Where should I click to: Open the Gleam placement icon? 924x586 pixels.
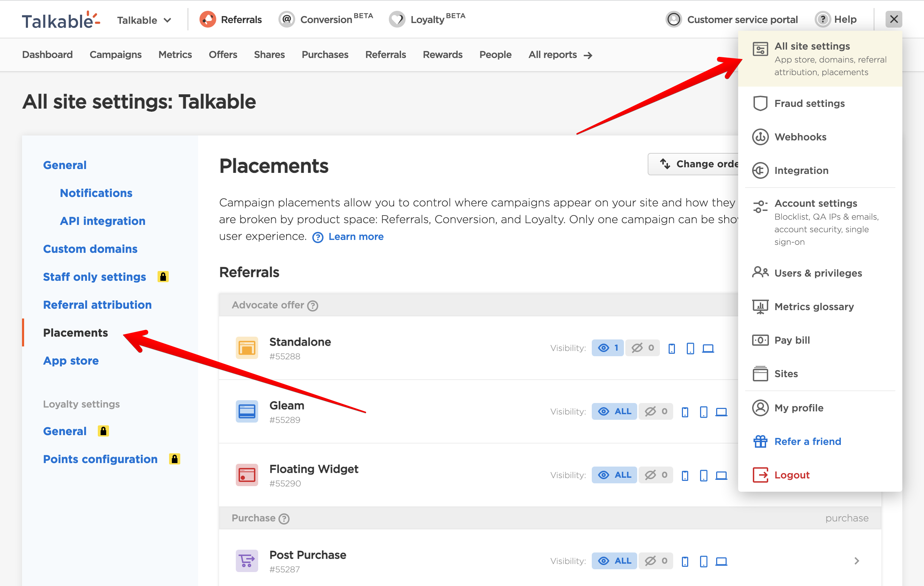[247, 411]
